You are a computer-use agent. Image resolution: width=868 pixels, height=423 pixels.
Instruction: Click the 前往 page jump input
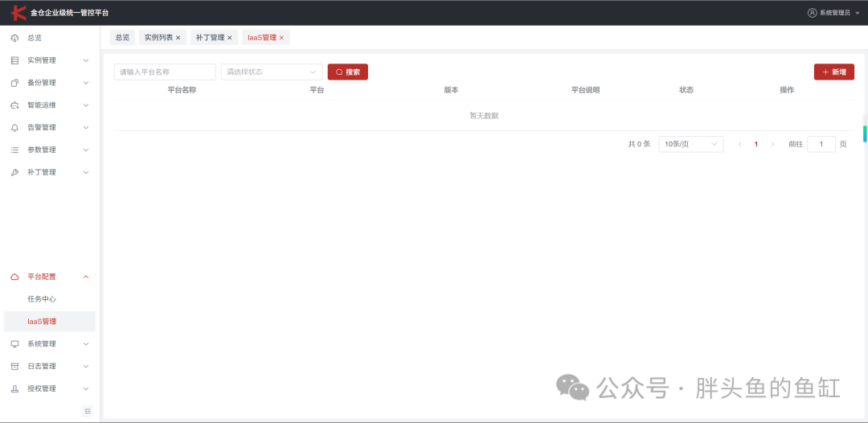pyautogui.click(x=821, y=144)
